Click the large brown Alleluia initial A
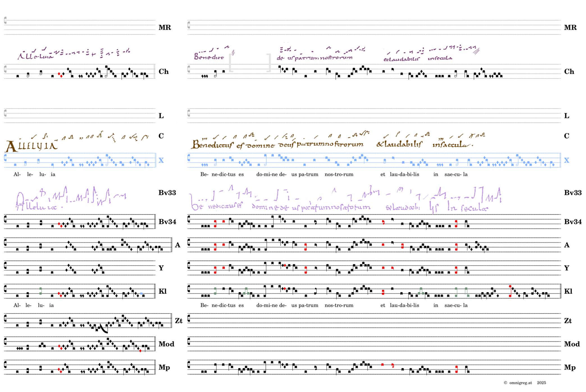The width and height of the screenshot is (586, 392). coord(11,147)
